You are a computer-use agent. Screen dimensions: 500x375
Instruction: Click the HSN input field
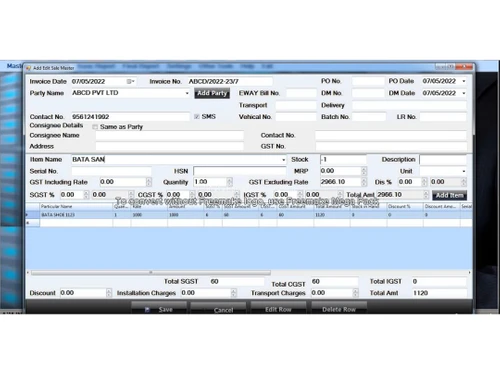coord(239,171)
